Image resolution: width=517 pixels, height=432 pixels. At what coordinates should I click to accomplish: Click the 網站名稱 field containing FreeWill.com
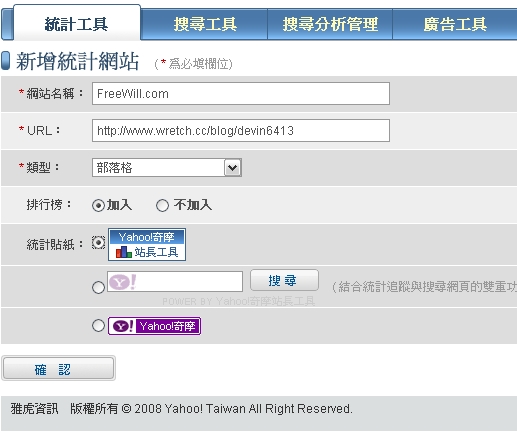(x=241, y=94)
